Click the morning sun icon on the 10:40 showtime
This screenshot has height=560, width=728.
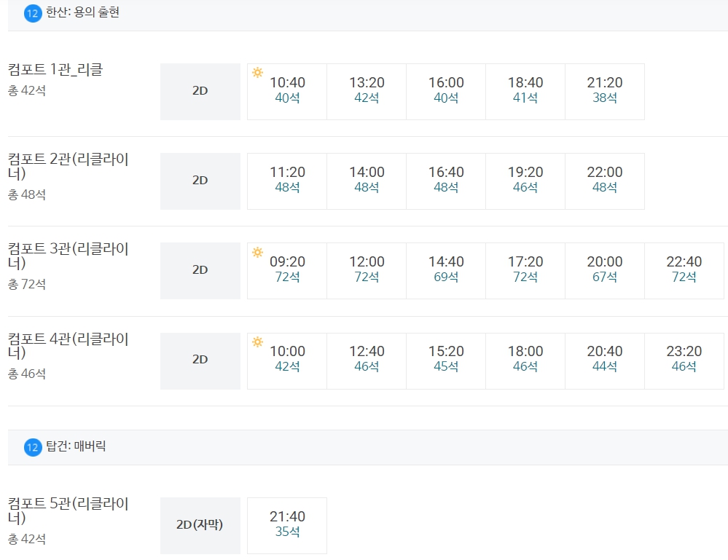(x=257, y=72)
